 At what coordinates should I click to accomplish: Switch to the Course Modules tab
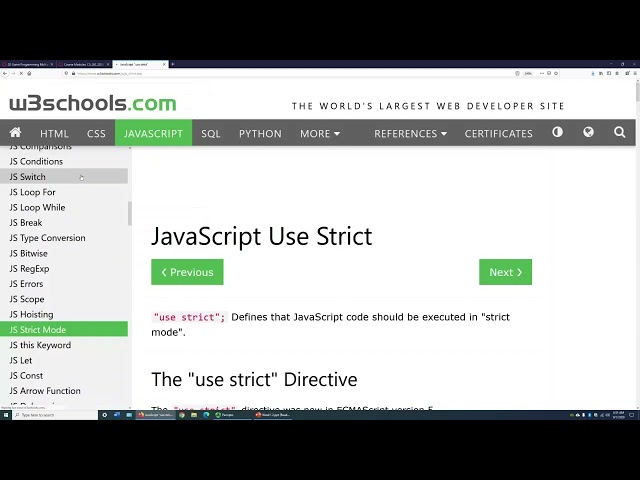[84, 64]
